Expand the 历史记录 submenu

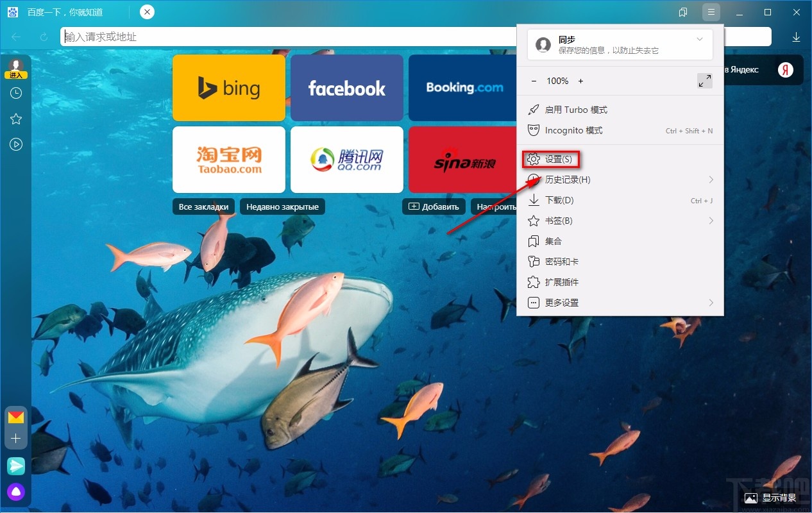pos(569,180)
